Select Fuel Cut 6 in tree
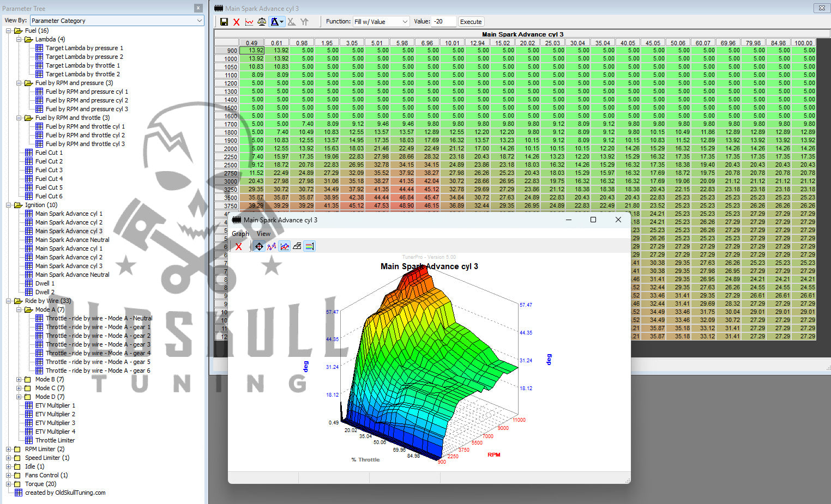 coord(49,196)
